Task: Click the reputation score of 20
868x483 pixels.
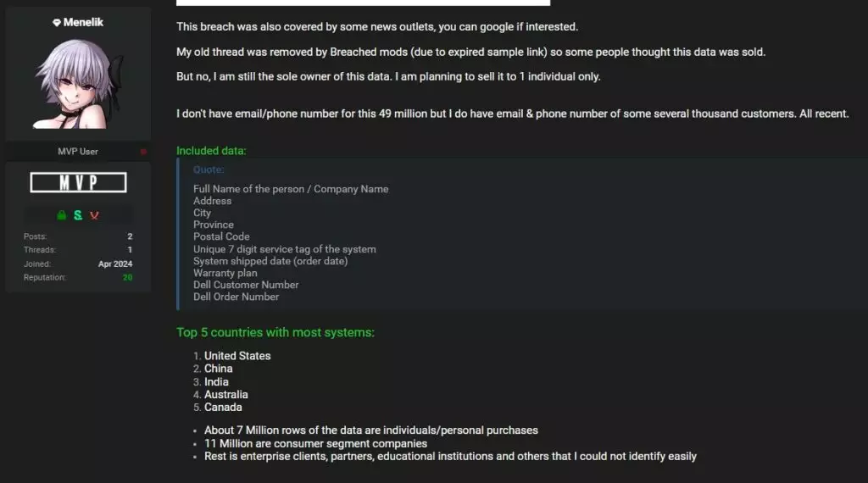Action: click(x=127, y=277)
